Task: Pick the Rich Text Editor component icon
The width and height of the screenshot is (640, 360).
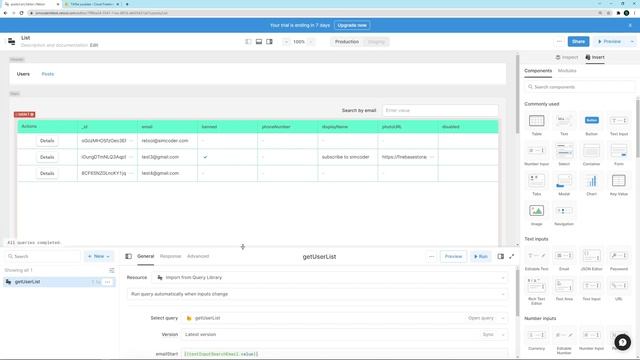Action: click(x=536, y=286)
